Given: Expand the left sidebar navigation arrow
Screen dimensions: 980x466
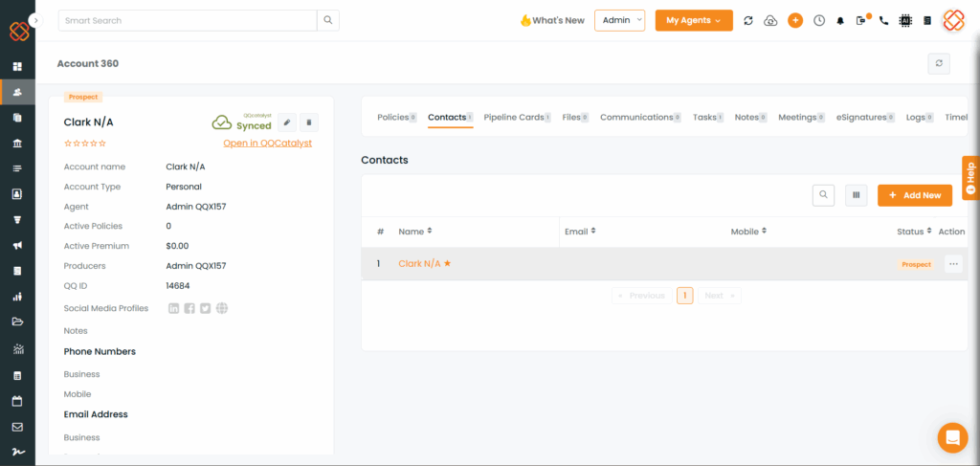Looking at the screenshot, I should pyautogui.click(x=35, y=19).
